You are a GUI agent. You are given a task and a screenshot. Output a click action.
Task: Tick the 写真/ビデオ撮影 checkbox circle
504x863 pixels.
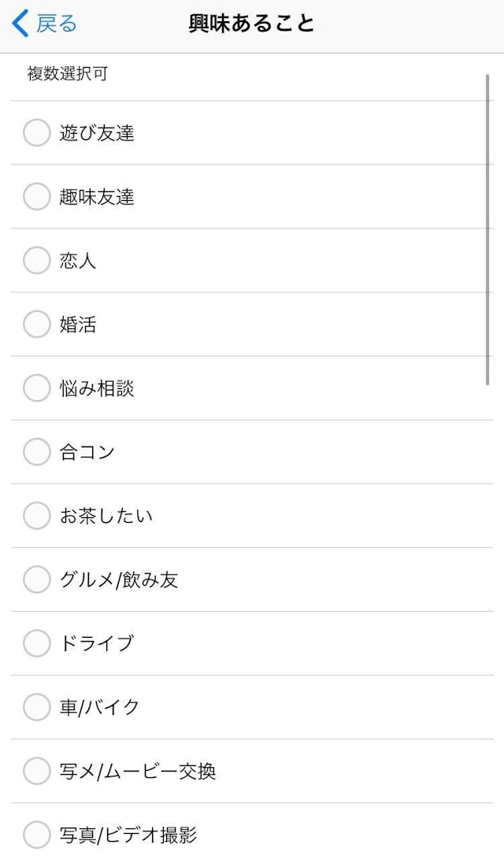(36, 834)
